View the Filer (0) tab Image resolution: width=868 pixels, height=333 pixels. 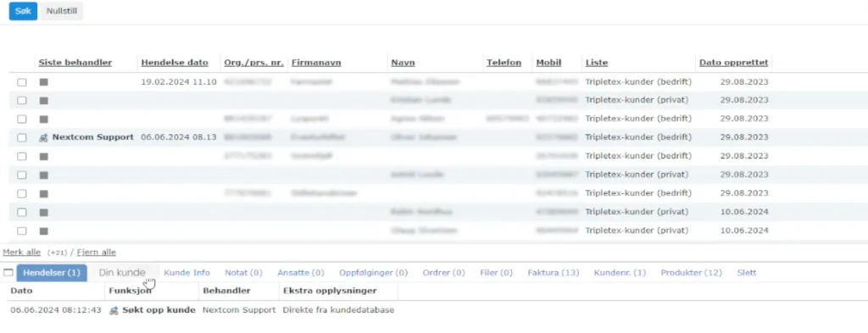point(497,273)
